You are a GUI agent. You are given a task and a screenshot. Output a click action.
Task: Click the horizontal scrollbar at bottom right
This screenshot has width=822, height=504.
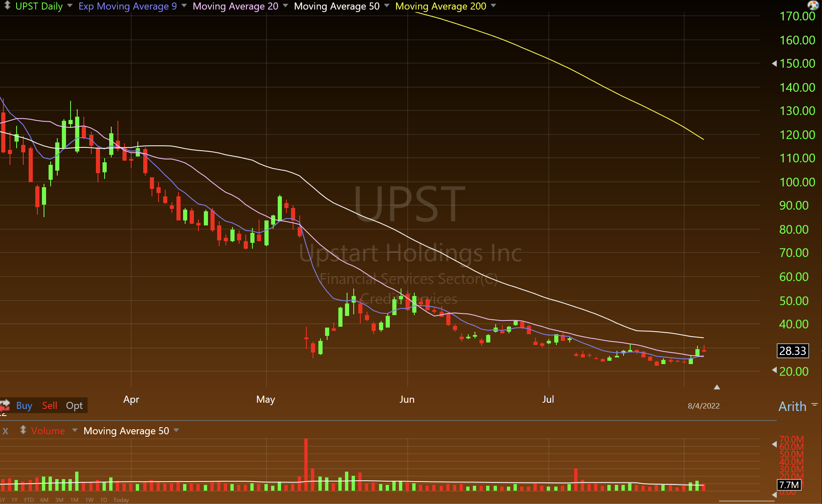click(x=746, y=501)
